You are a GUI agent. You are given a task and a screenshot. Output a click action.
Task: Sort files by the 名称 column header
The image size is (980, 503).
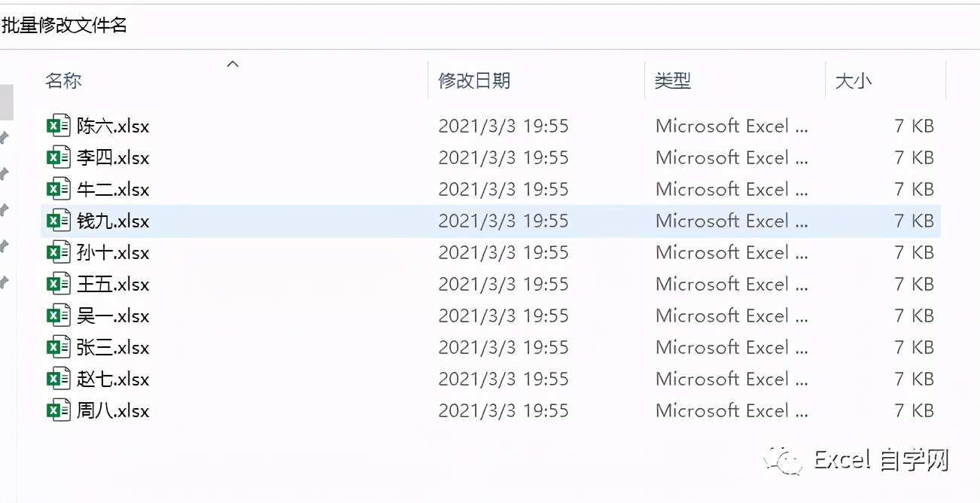pos(63,81)
